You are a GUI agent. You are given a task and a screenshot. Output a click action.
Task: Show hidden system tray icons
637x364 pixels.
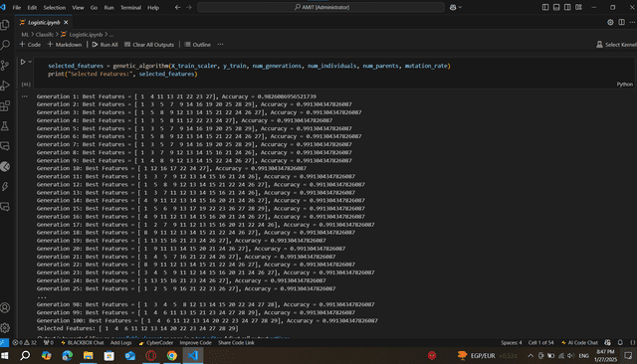[x=531, y=355]
